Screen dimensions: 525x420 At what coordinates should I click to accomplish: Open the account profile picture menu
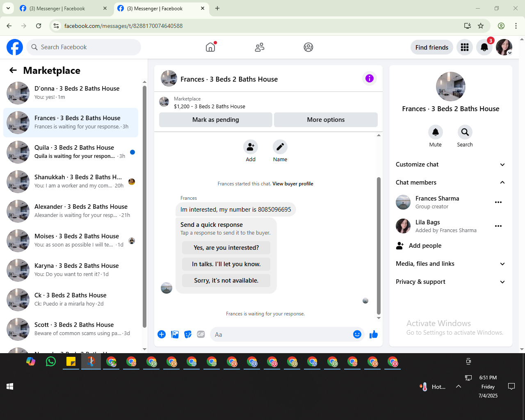[504, 47]
